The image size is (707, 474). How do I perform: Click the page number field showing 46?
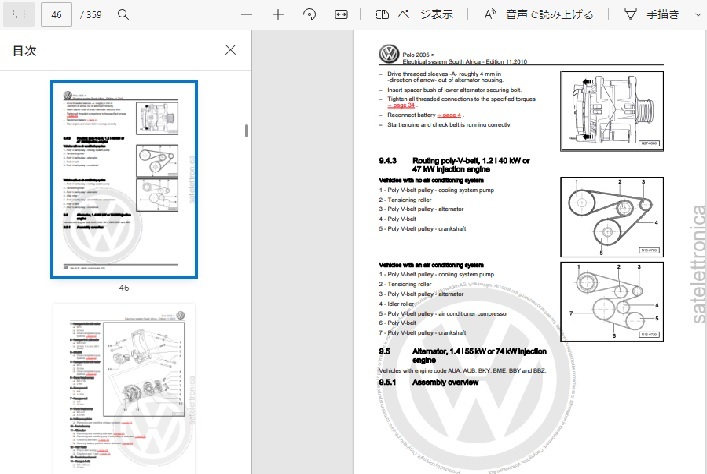[x=56, y=14]
